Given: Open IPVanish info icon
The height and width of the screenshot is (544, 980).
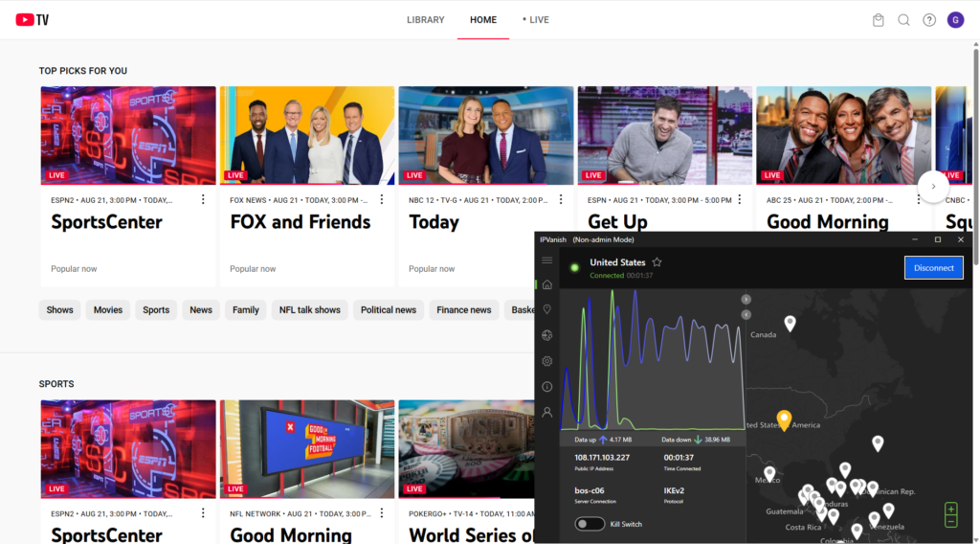Looking at the screenshot, I should tap(546, 386).
